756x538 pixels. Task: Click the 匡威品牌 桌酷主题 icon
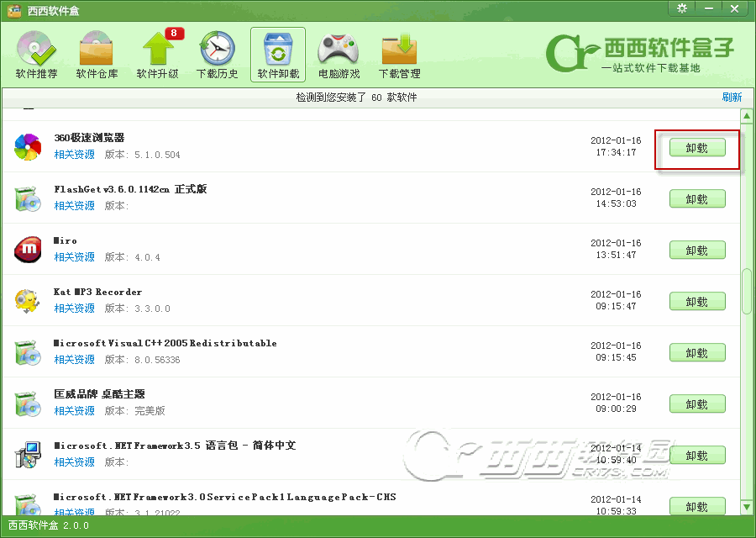(x=28, y=403)
